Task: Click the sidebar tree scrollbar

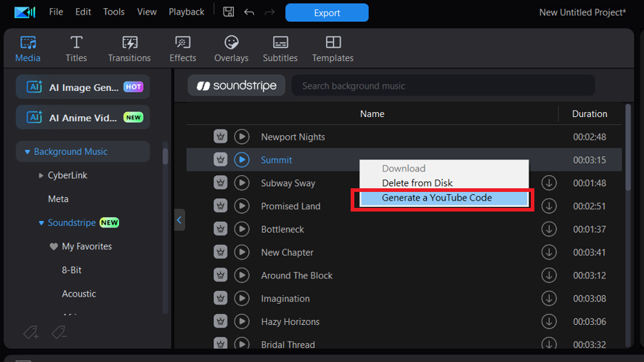Action: (165, 156)
